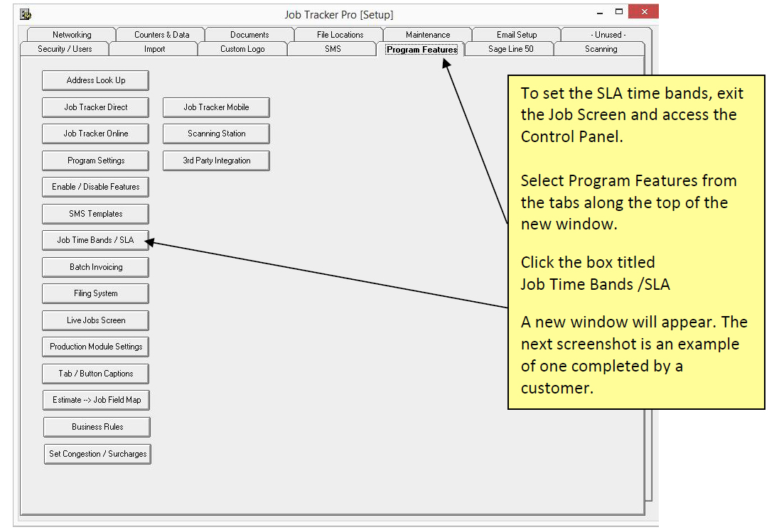Minimize the Job Tracker Pro Setup window
Screen dimensions: 774x532
pyautogui.click(x=600, y=12)
